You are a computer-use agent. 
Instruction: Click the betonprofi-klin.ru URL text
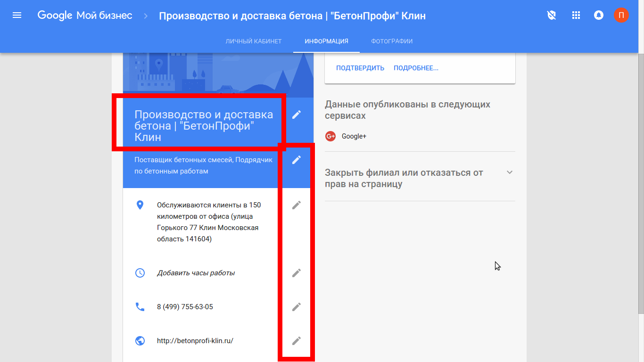click(195, 341)
